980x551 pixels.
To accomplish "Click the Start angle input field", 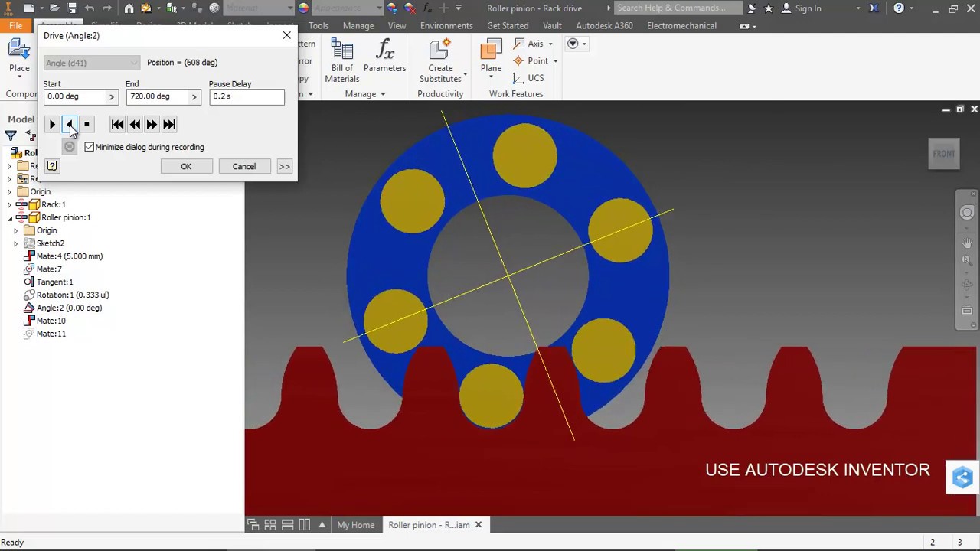I will 75,96.
